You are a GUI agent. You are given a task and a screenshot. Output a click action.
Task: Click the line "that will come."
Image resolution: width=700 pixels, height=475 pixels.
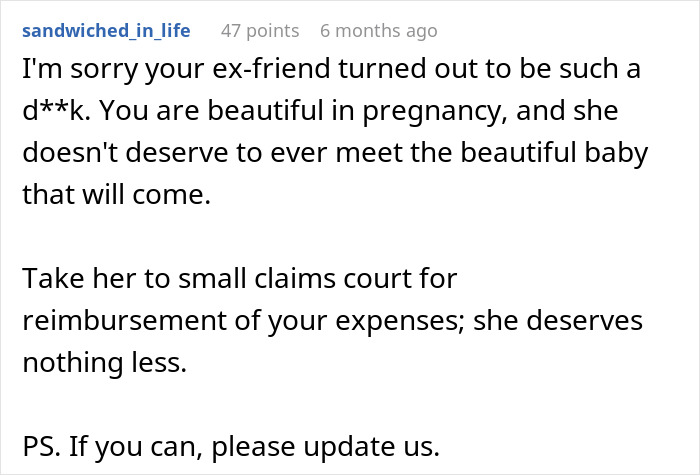[x=116, y=196]
